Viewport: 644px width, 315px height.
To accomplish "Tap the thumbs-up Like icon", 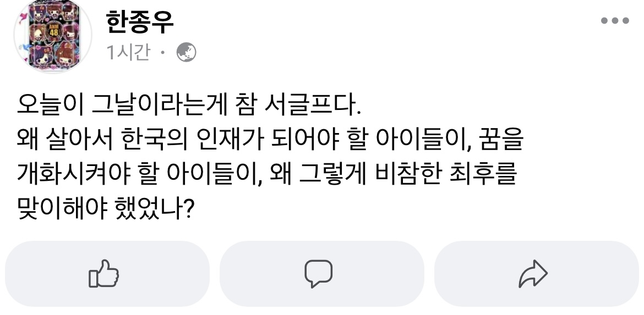I will (x=103, y=274).
